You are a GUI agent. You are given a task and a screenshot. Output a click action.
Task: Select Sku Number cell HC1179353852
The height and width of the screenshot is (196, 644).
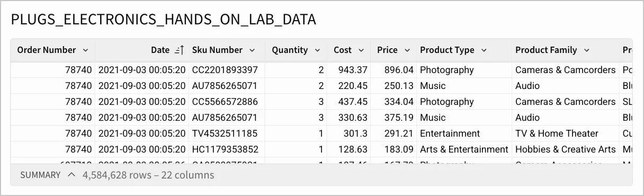227,149
